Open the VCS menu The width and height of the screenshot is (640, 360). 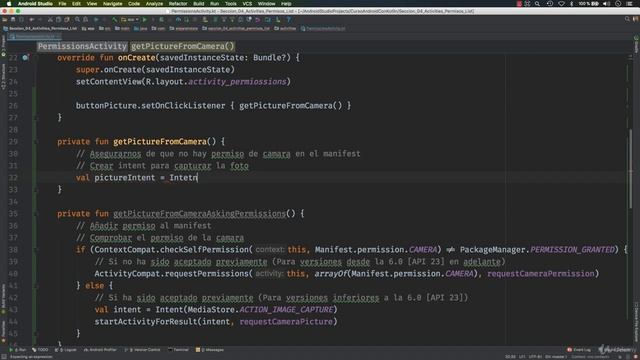[x=247, y=3]
